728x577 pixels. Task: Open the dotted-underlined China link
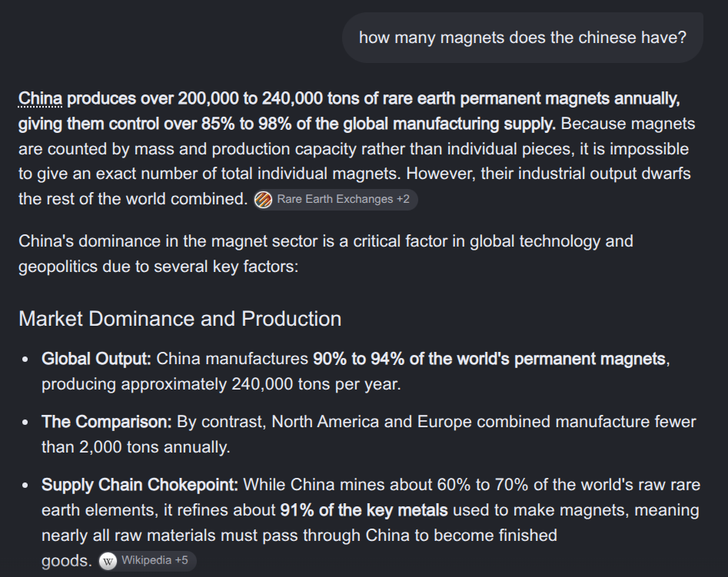coord(40,98)
